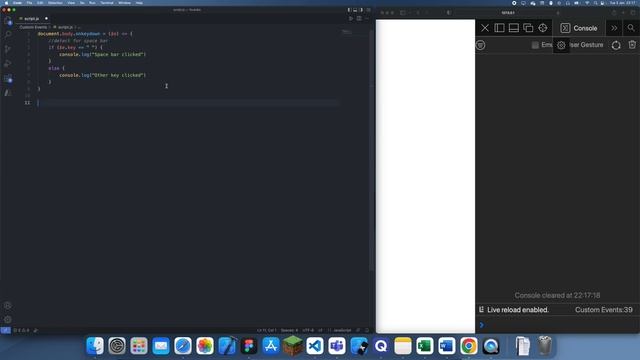Open Figma from the Dock
The image size is (640, 360).
coord(249,346)
